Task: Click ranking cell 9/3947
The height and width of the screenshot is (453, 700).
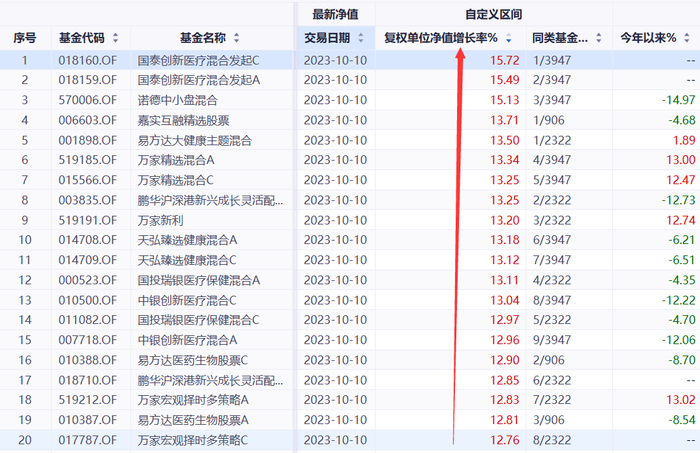Action: [x=552, y=340]
